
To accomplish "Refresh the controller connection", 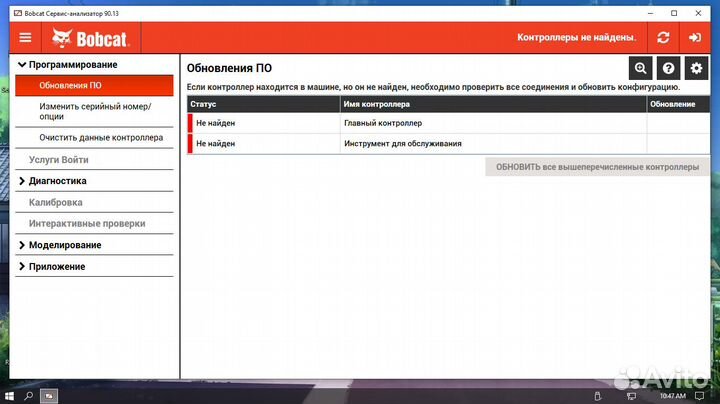I will (663, 37).
